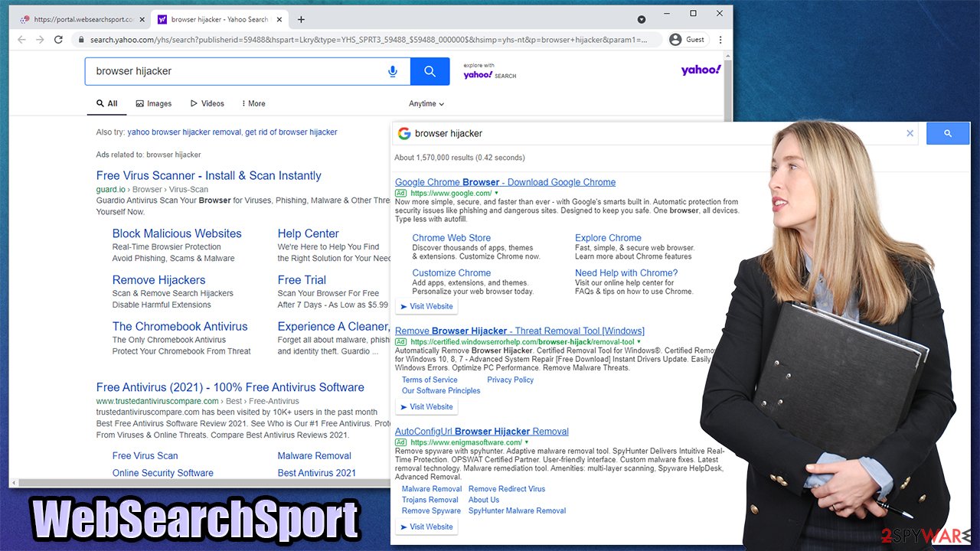This screenshot has height=551, width=980.
Task: Go back using the browser back arrow
Action: (x=21, y=40)
